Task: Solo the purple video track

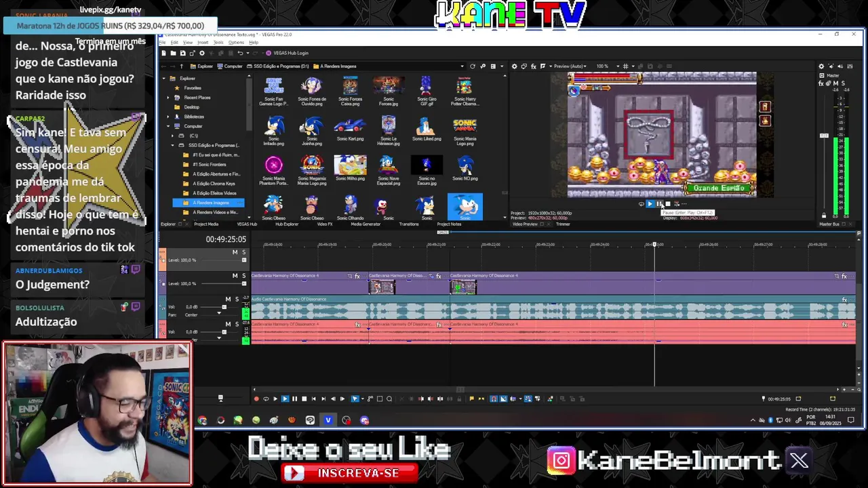Action: point(244,276)
